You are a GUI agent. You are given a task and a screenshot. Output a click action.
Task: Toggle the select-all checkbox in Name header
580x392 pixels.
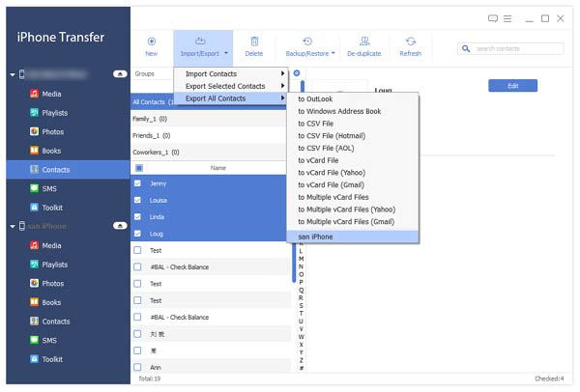point(139,168)
